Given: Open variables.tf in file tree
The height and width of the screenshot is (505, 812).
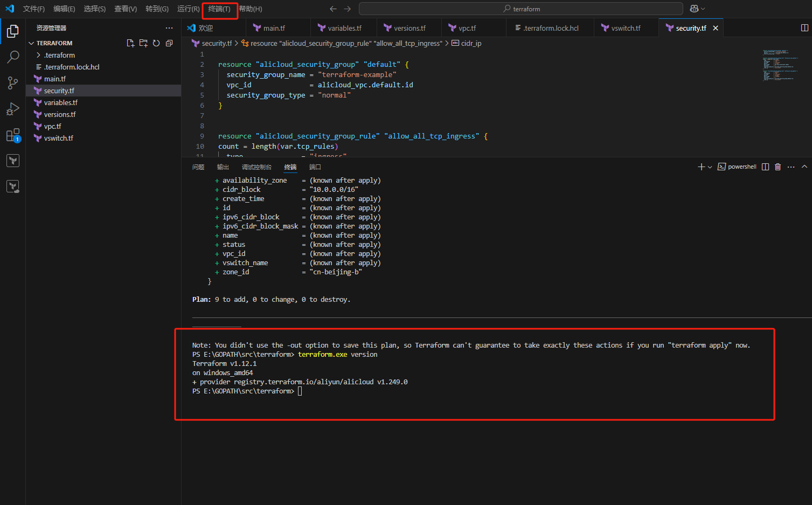Looking at the screenshot, I should (103, 102).
